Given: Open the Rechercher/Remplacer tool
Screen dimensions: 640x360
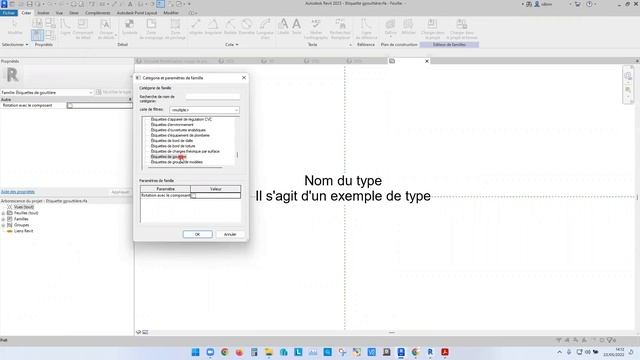Looking at the screenshot, I should click(x=340, y=29).
